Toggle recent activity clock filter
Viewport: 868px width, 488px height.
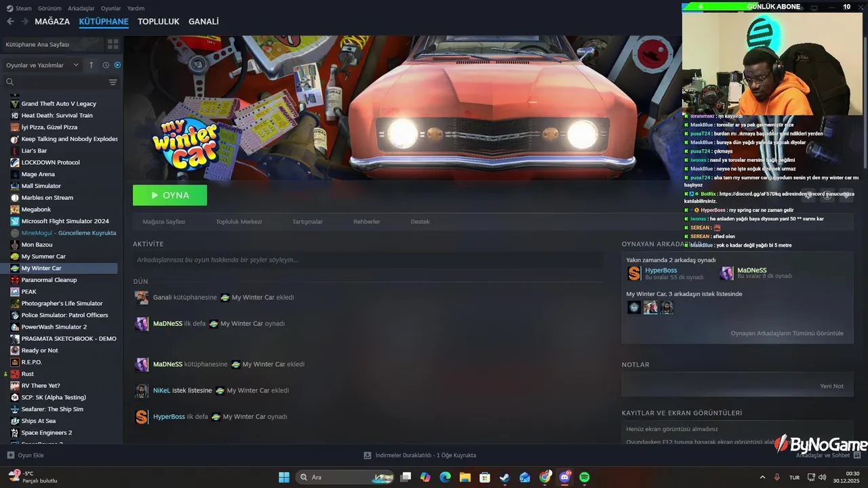[106, 65]
